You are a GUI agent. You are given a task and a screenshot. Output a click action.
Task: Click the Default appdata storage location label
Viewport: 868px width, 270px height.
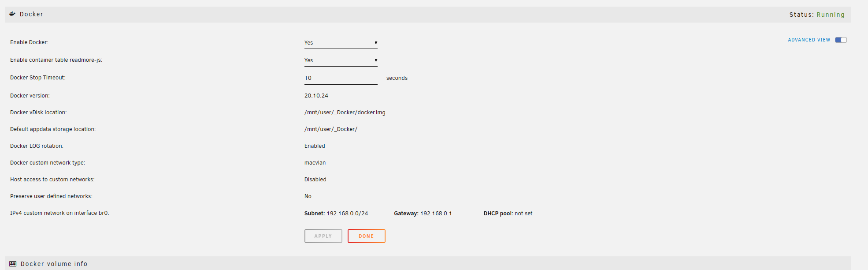tap(53, 129)
